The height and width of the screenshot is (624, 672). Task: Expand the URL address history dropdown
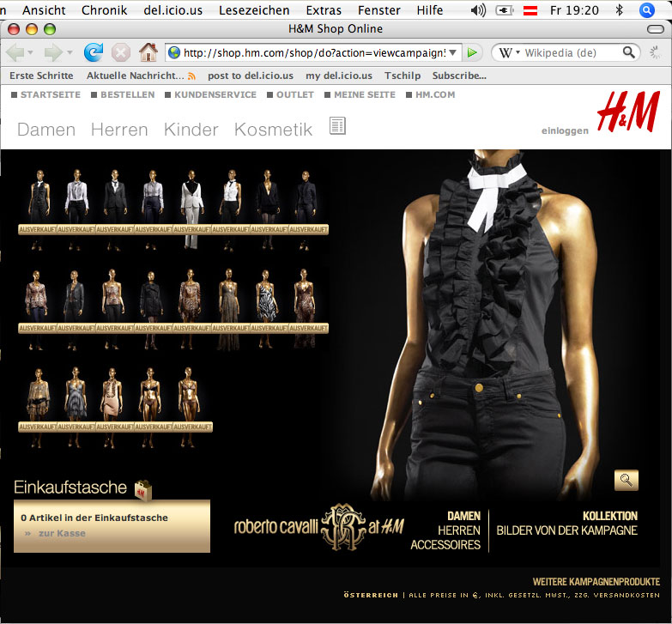pyautogui.click(x=454, y=52)
